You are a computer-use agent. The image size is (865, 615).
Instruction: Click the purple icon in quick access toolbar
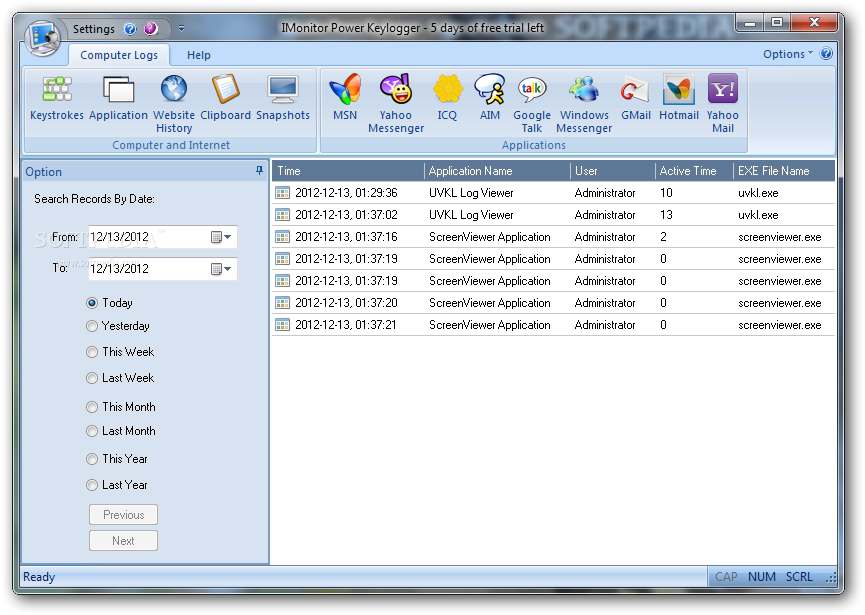(x=151, y=29)
